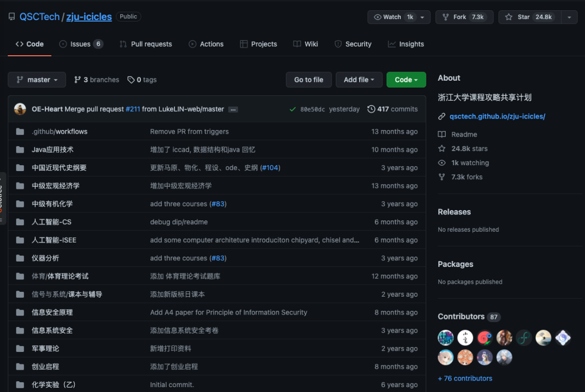Click the folder icon for 中级有机化学
Image resolution: width=585 pixels, height=392 pixels.
(20, 204)
